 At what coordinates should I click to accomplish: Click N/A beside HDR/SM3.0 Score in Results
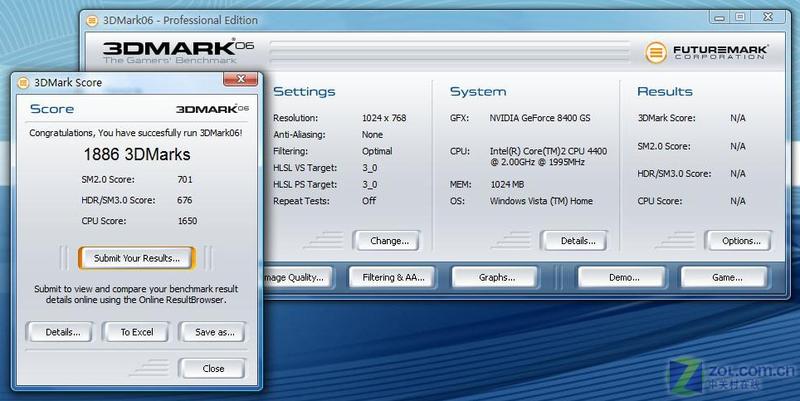738,173
